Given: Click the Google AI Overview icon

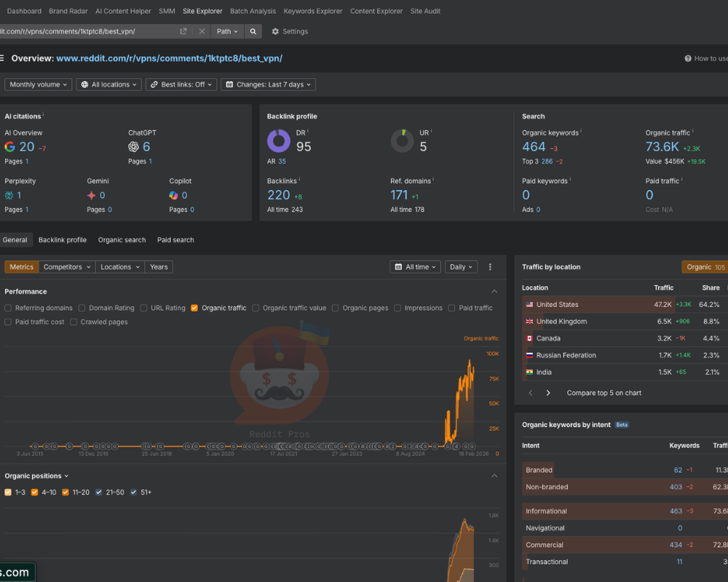Looking at the screenshot, I should [9, 147].
